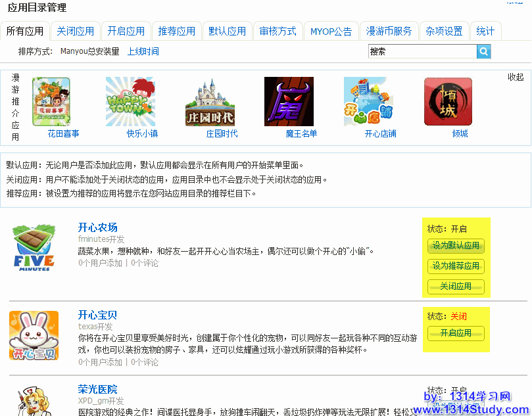Select the 庄园时代 castle icon
The image size is (532, 416).
point(210,101)
